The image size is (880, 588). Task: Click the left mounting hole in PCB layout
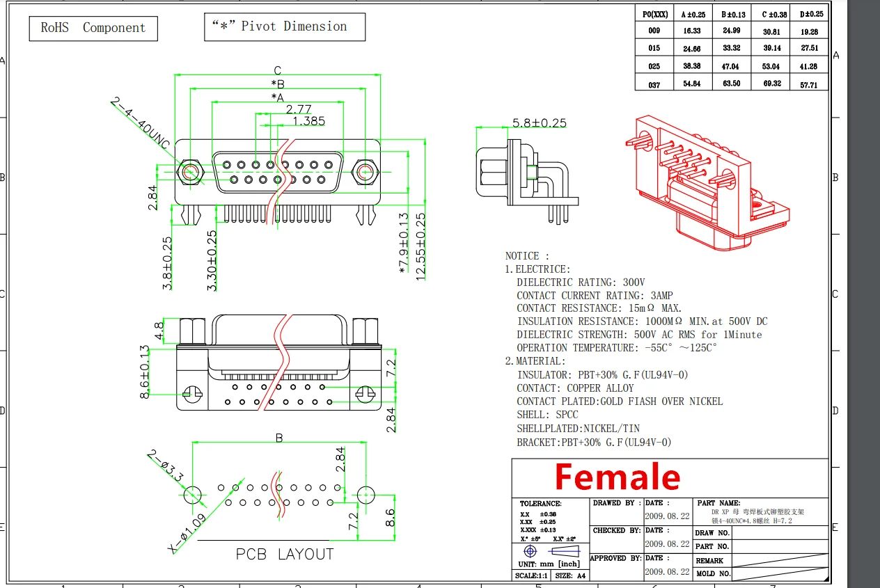click(x=194, y=494)
